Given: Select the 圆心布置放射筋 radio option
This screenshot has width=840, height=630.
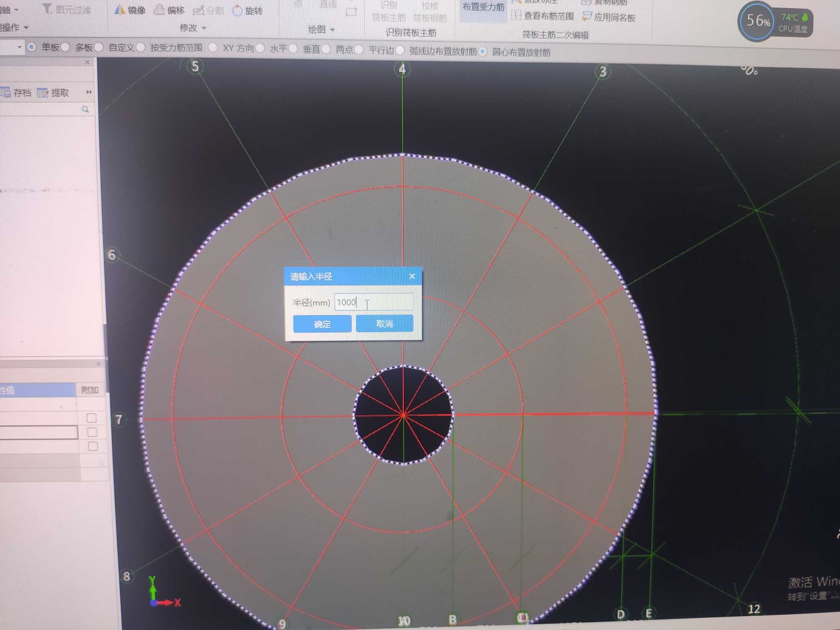Looking at the screenshot, I should coord(483,51).
